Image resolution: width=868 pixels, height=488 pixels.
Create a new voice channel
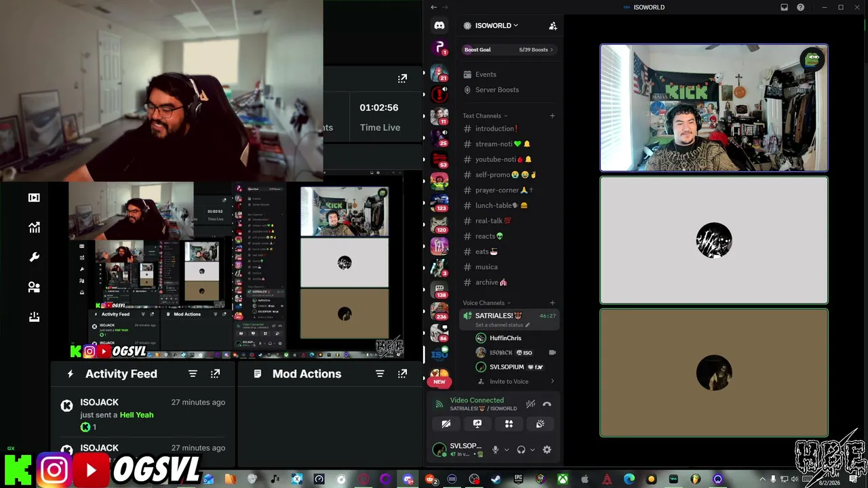point(552,303)
